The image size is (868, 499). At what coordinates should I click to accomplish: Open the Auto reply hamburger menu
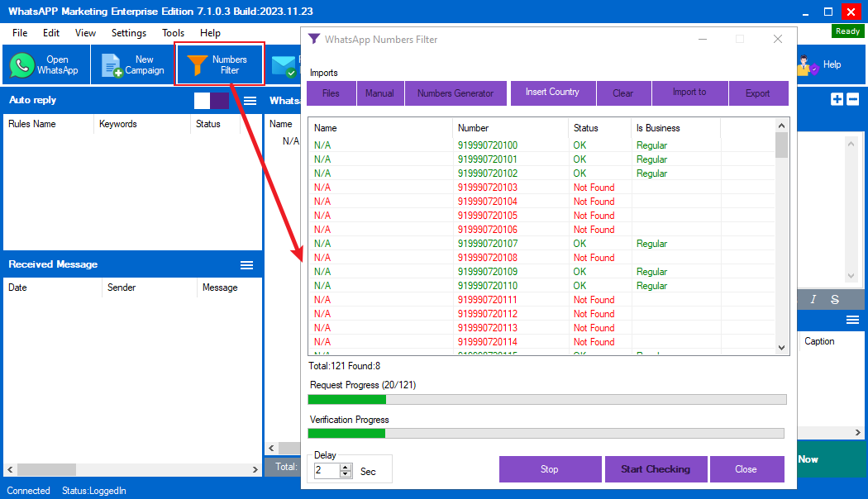coord(250,101)
